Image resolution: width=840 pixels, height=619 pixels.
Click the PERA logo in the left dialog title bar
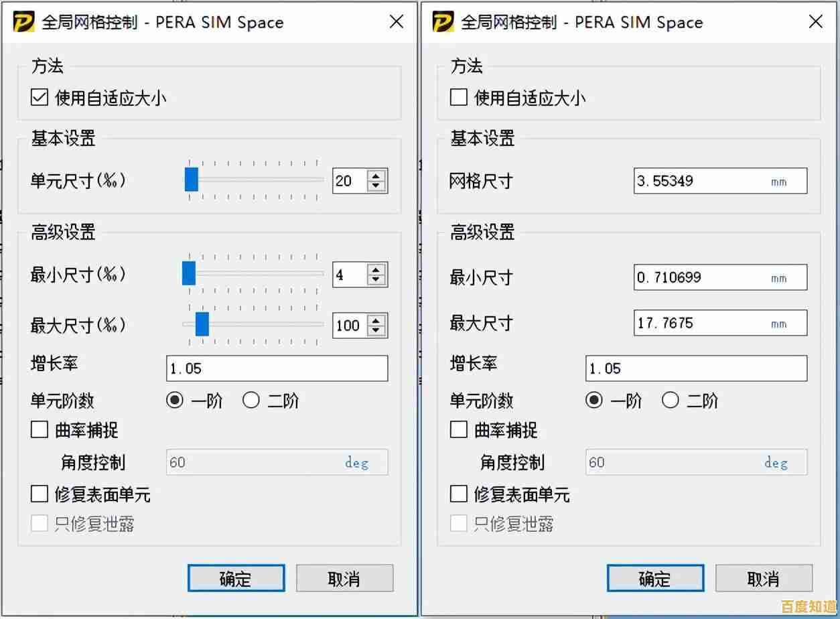click(x=25, y=21)
